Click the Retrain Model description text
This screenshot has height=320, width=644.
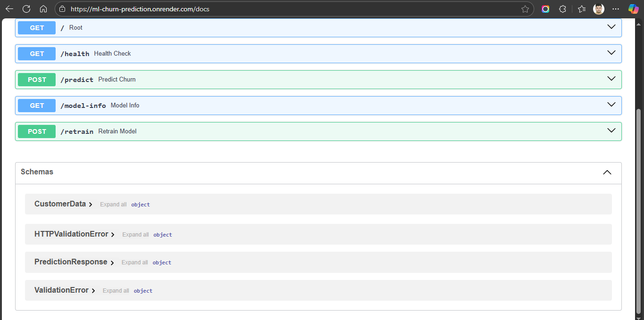pos(117,131)
